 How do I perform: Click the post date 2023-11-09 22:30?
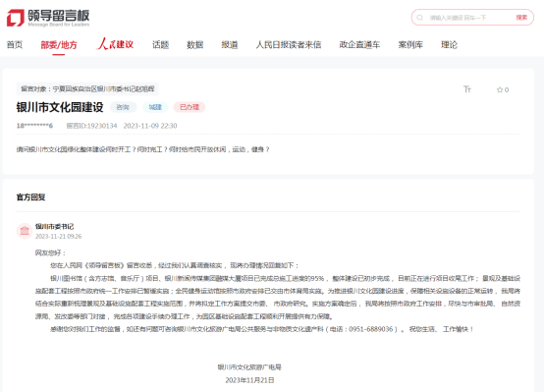[x=150, y=126]
